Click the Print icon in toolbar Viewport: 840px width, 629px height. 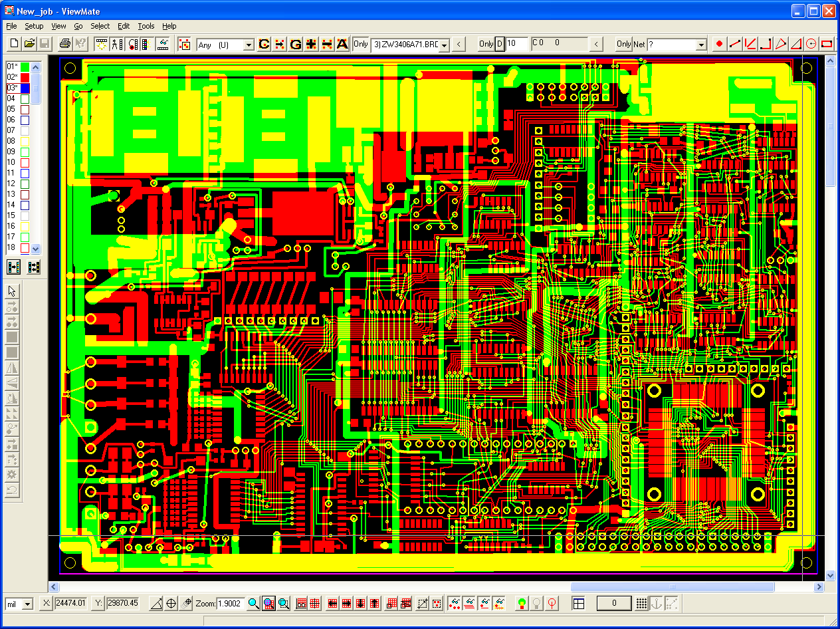64,44
